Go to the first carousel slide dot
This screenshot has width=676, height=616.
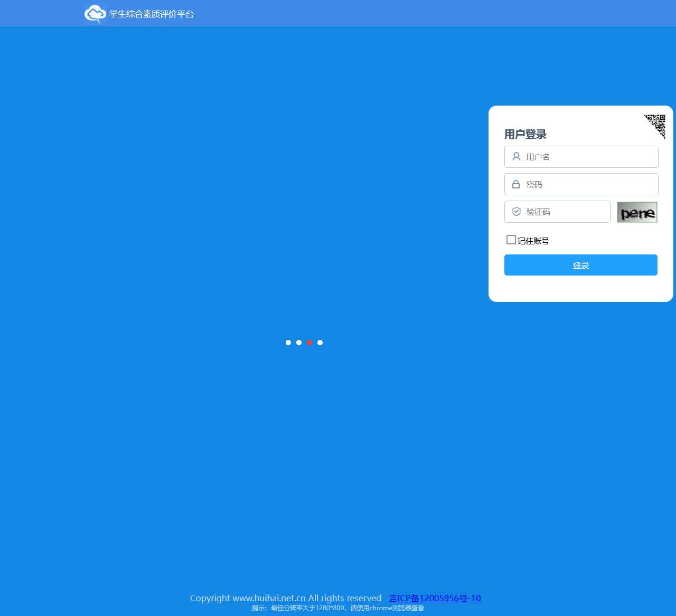[x=288, y=343]
